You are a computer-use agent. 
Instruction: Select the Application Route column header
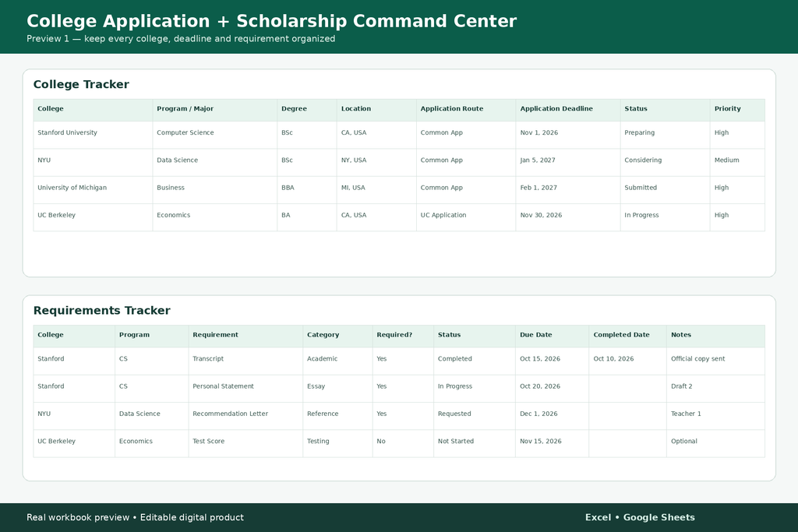click(466, 109)
